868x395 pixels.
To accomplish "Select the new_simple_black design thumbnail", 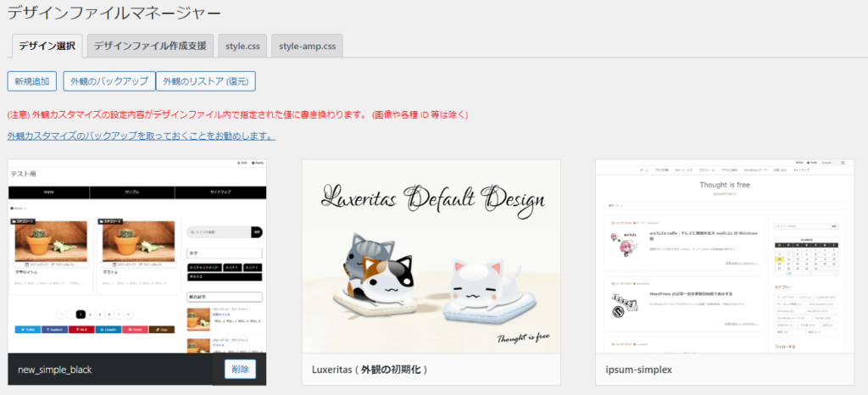I will point(136,254).
